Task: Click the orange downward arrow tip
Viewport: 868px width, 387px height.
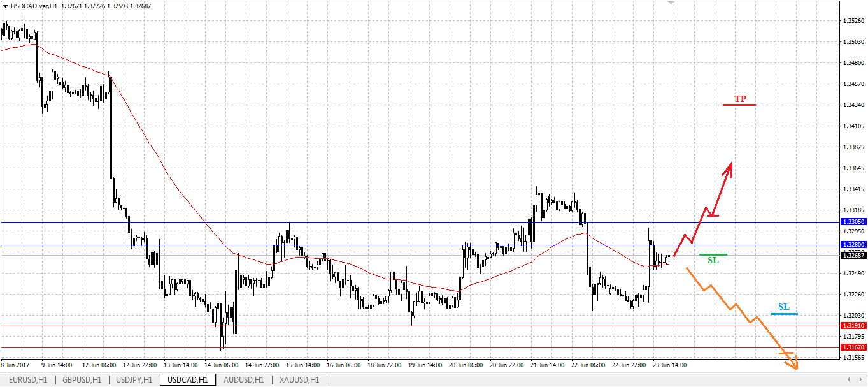Action: click(795, 367)
